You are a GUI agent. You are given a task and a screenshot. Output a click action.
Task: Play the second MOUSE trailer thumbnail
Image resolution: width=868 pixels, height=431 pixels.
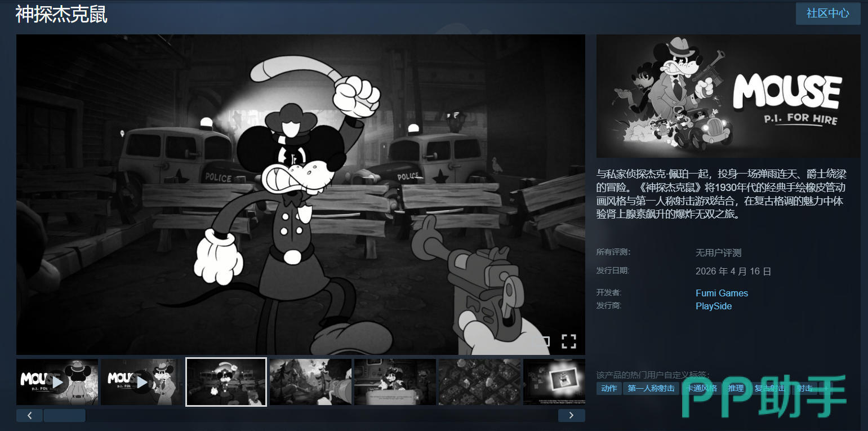(x=141, y=382)
